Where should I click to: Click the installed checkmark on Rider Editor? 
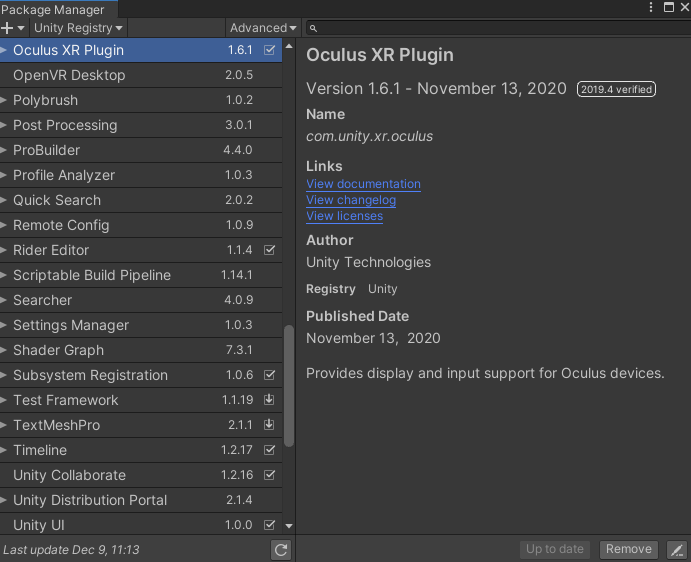[269, 250]
